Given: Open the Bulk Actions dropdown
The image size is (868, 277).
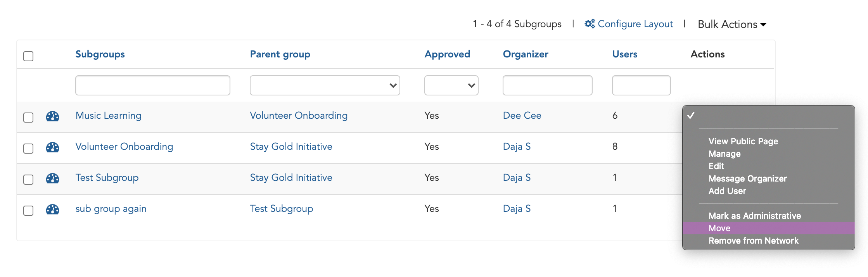Looking at the screenshot, I should 731,24.
